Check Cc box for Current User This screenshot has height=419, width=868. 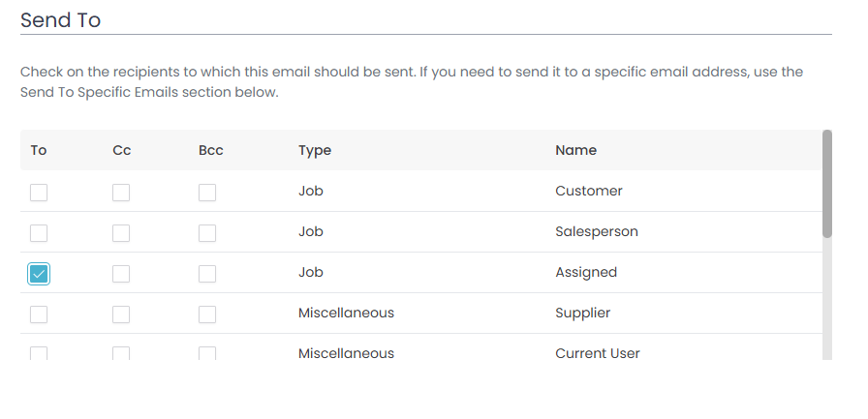click(121, 353)
